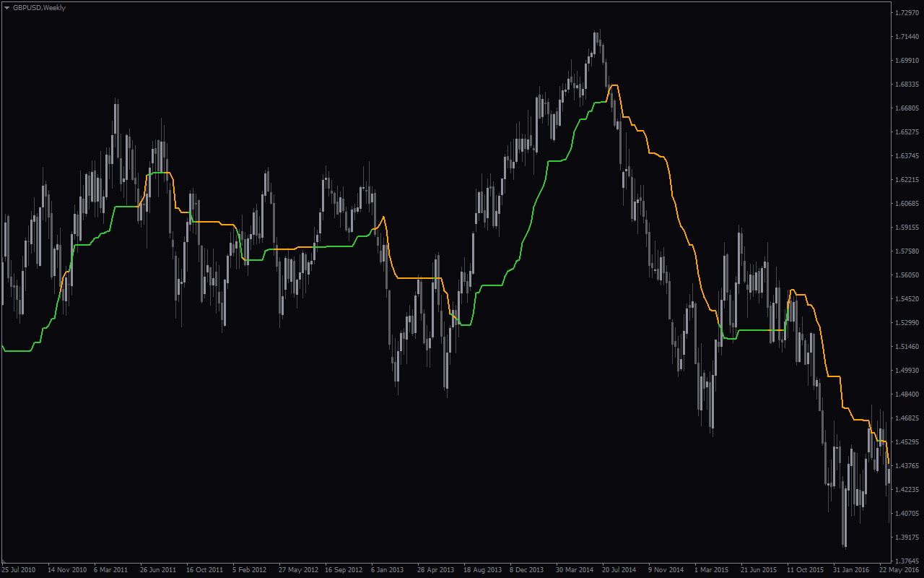Click price label 1.59155

tap(907, 228)
